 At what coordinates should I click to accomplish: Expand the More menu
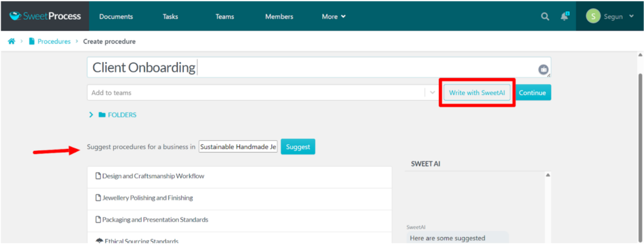click(x=333, y=16)
